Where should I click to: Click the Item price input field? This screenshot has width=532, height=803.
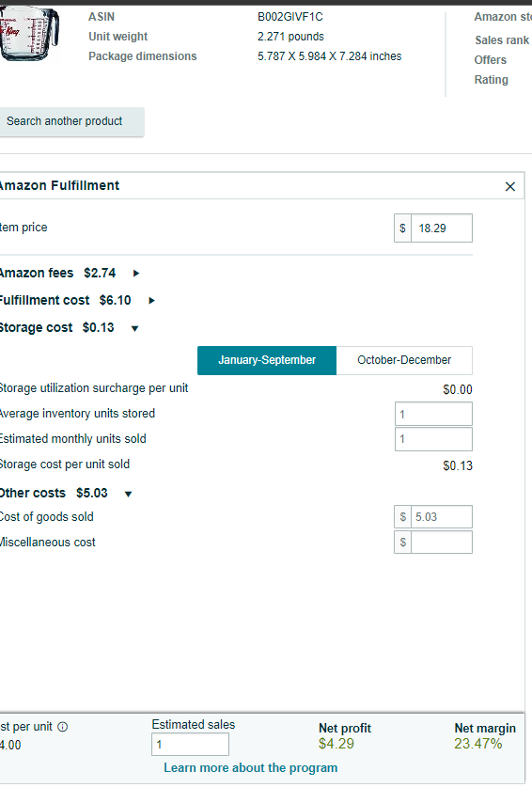[x=442, y=228]
